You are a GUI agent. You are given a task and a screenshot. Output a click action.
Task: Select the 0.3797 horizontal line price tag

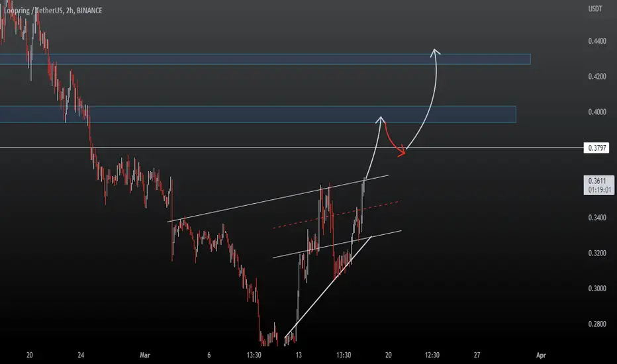(596, 148)
